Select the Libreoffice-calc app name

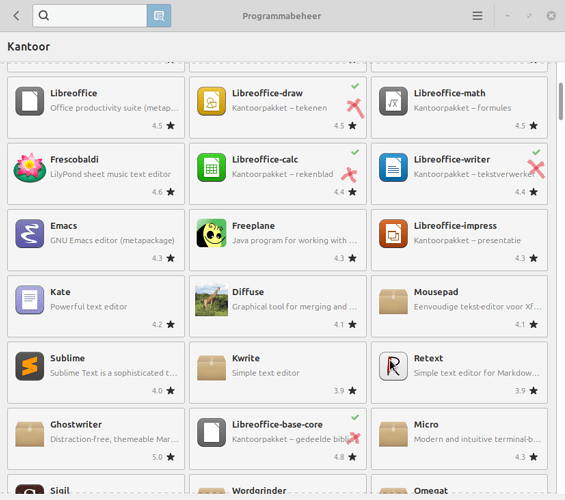[x=265, y=159]
